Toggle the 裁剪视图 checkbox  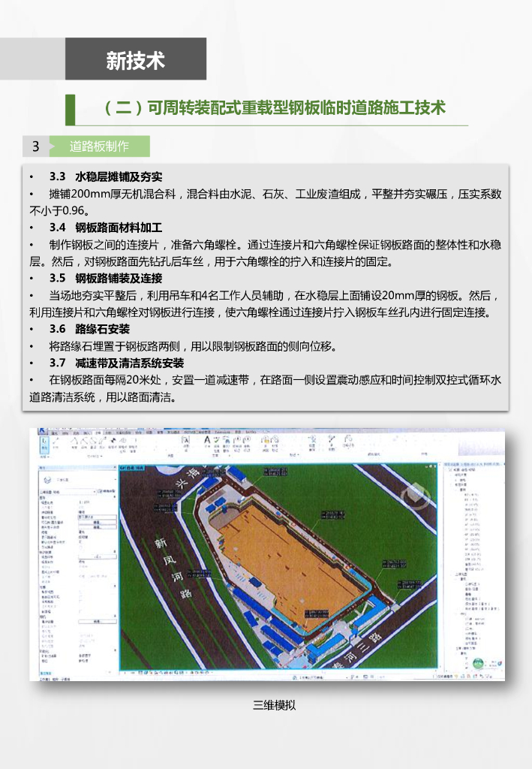[x=80, y=592]
